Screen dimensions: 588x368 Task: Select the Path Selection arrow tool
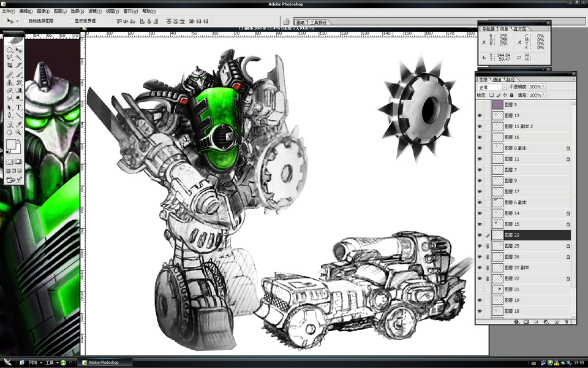[x=10, y=107]
